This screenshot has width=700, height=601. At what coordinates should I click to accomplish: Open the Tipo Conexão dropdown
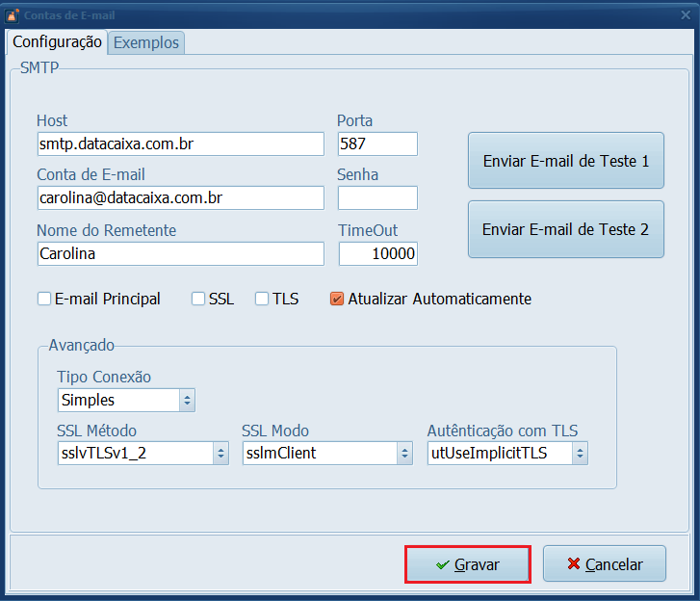coord(187,400)
